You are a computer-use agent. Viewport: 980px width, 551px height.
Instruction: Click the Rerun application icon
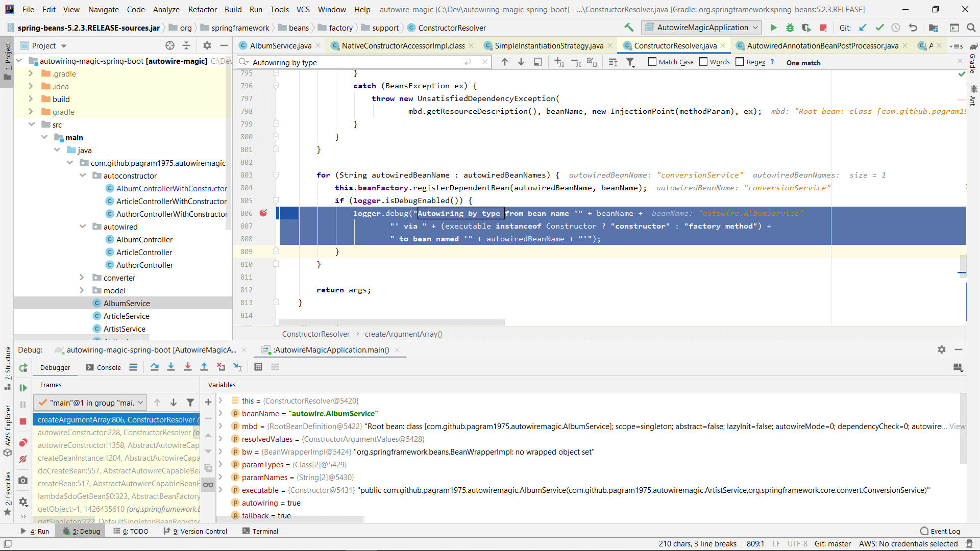click(22, 367)
